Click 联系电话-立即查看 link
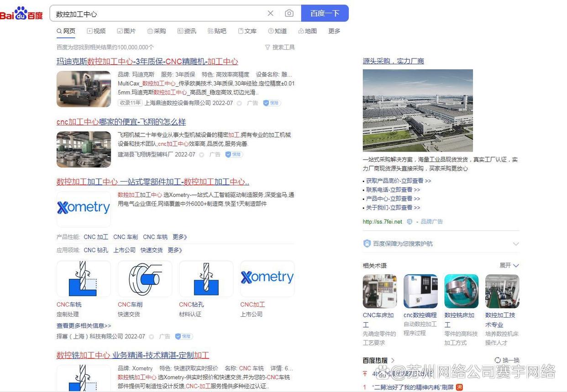This screenshot has width=567, height=392. tap(393, 189)
